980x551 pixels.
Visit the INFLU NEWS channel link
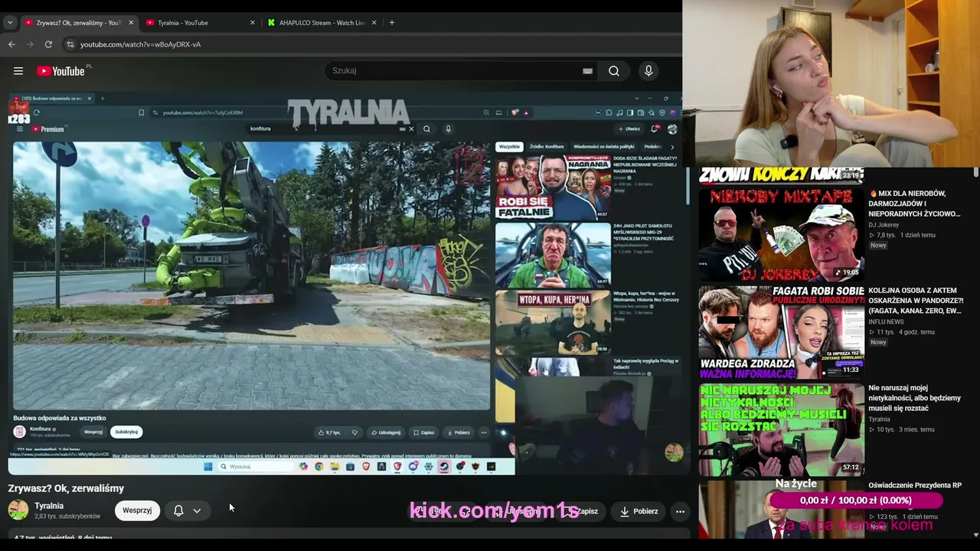[886, 322]
